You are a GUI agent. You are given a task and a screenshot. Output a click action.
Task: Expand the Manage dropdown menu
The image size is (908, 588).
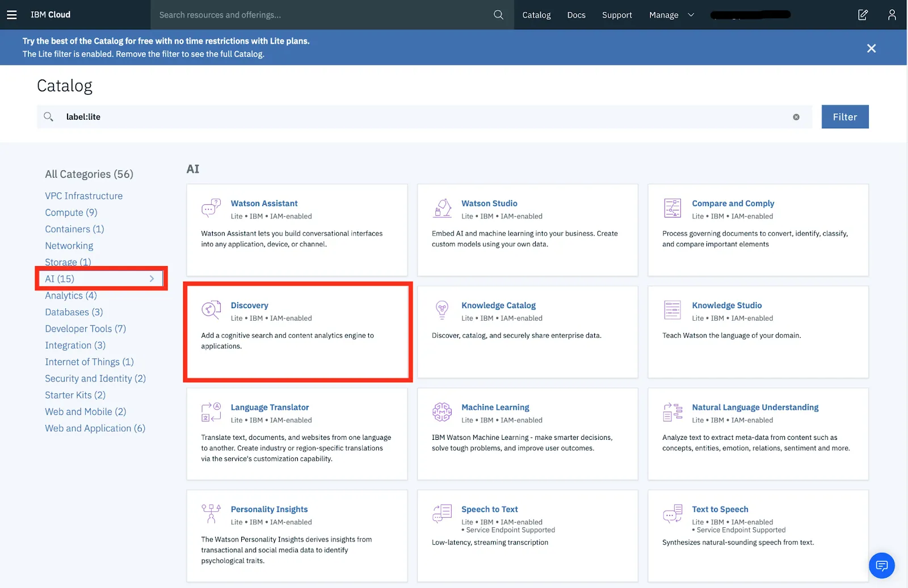[671, 15]
